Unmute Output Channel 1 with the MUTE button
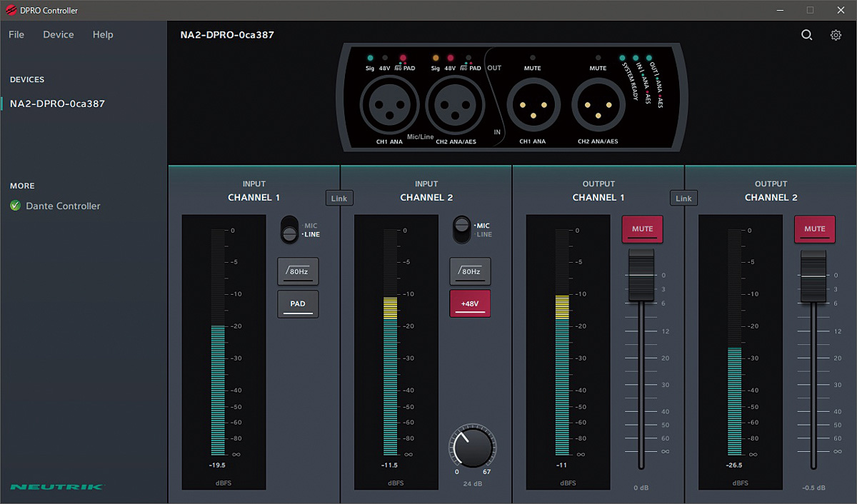Viewport: 857px width, 504px height. click(643, 229)
